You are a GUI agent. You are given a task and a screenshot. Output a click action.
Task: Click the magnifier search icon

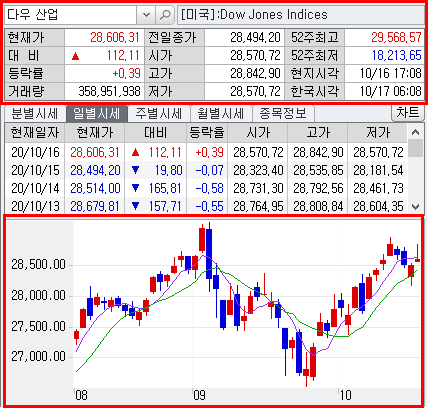(165, 15)
